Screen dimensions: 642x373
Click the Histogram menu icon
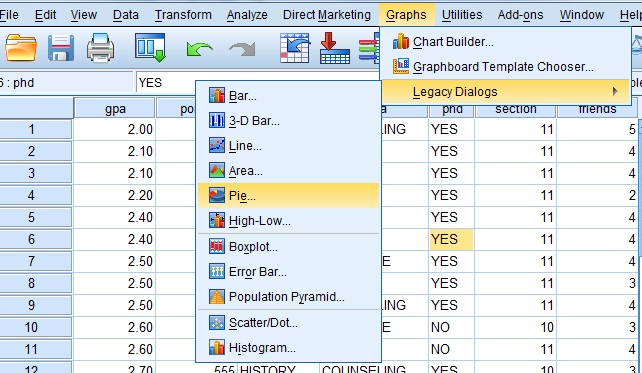tap(217, 348)
